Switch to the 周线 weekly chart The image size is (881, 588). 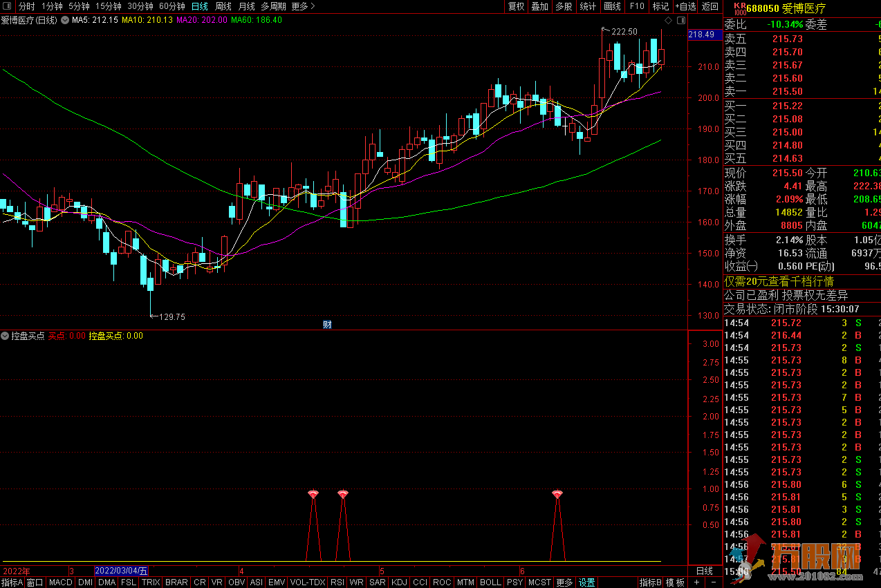pyautogui.click(x=223, y=6)
